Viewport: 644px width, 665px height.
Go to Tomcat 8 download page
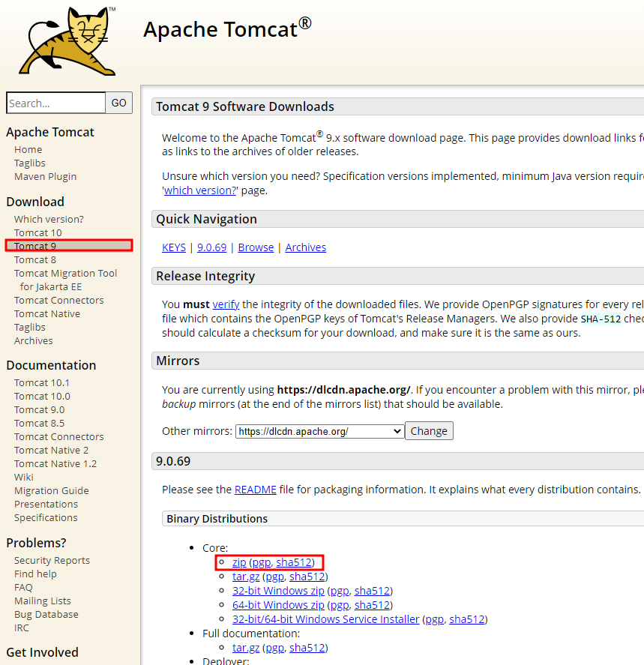tap(34, 259)
